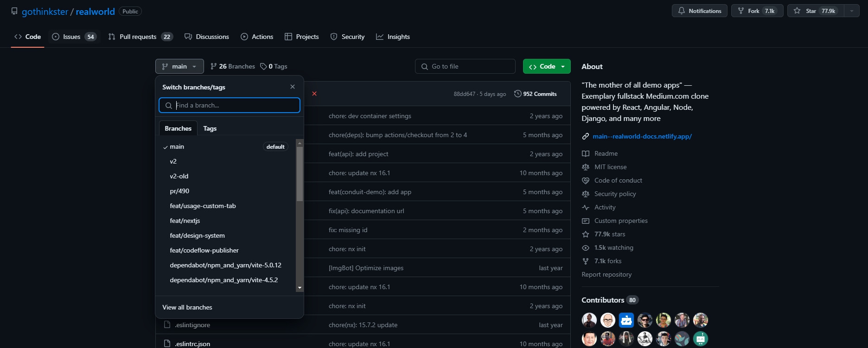
Task: Open the main branch selector dropdown
Action: (x=179, y=66)
